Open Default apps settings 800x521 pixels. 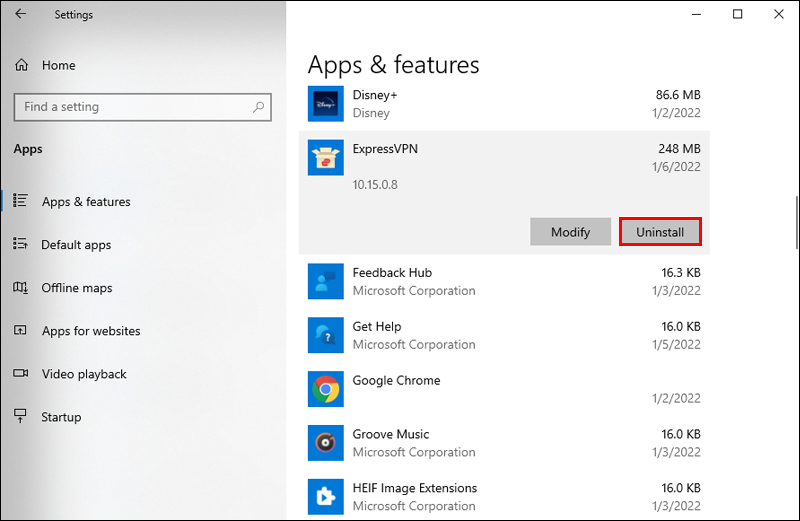click(75, 244)
